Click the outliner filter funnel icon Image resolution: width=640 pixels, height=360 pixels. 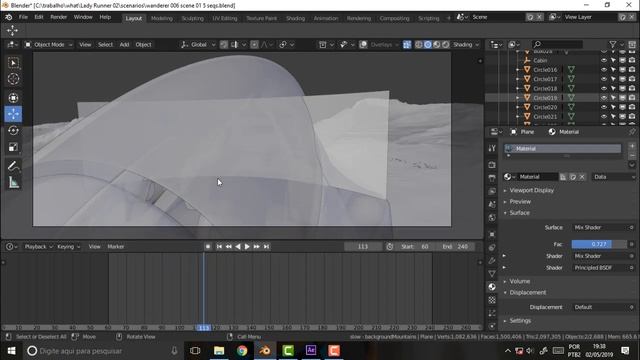[613, 44]
